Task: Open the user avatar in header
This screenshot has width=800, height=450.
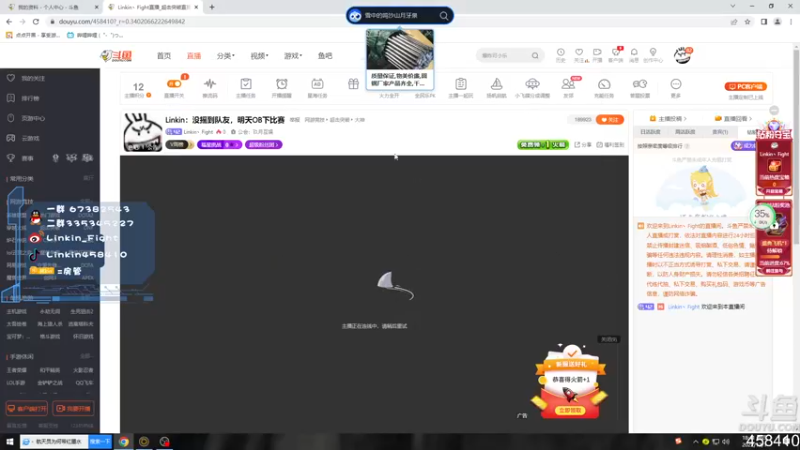Action: coord(682,55)
